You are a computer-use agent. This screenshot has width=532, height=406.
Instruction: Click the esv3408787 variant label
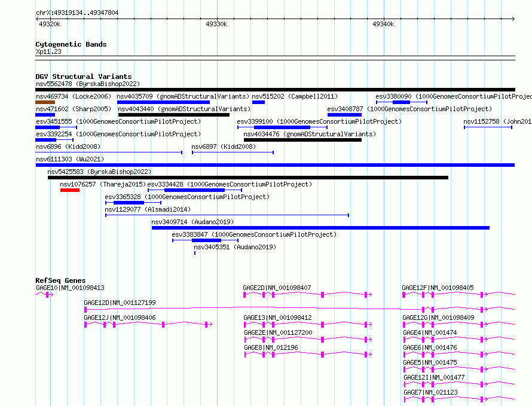pos(409,109)
